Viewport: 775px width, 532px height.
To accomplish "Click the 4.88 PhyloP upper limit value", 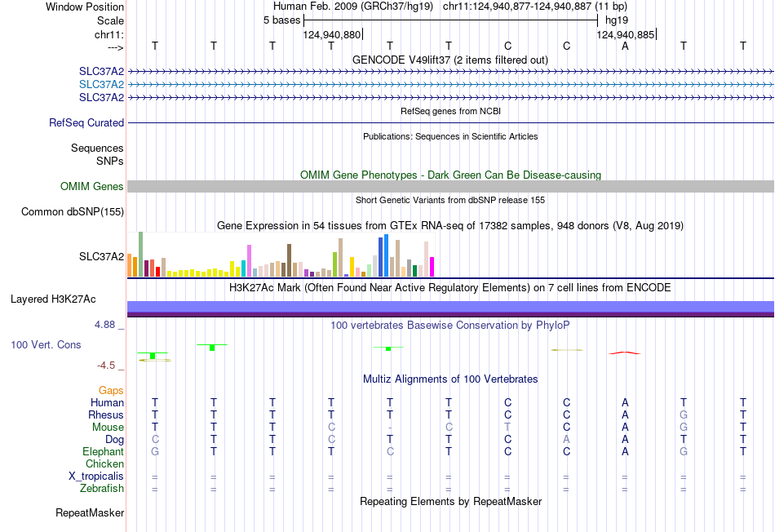I will point(104,325).
